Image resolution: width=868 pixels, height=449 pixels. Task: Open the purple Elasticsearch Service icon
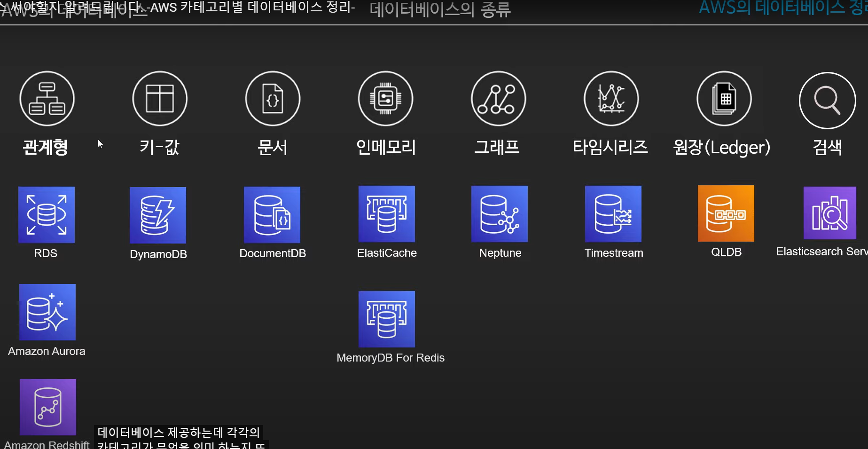[x=830, y=213]
